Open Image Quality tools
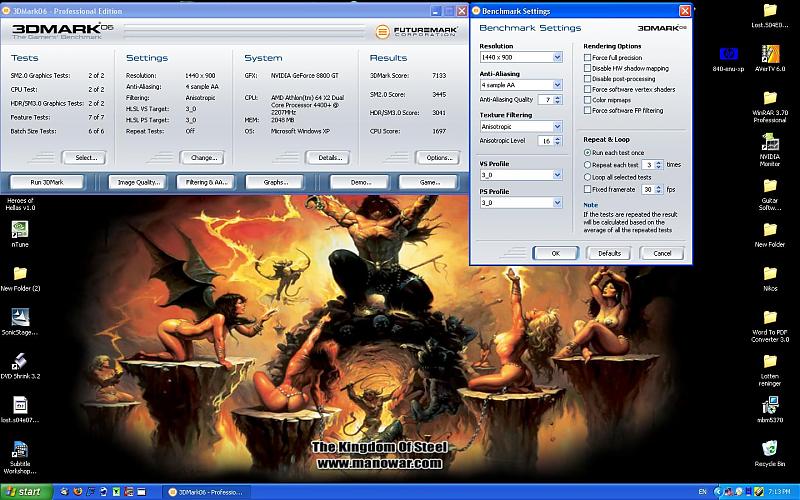 coord(139,182)
